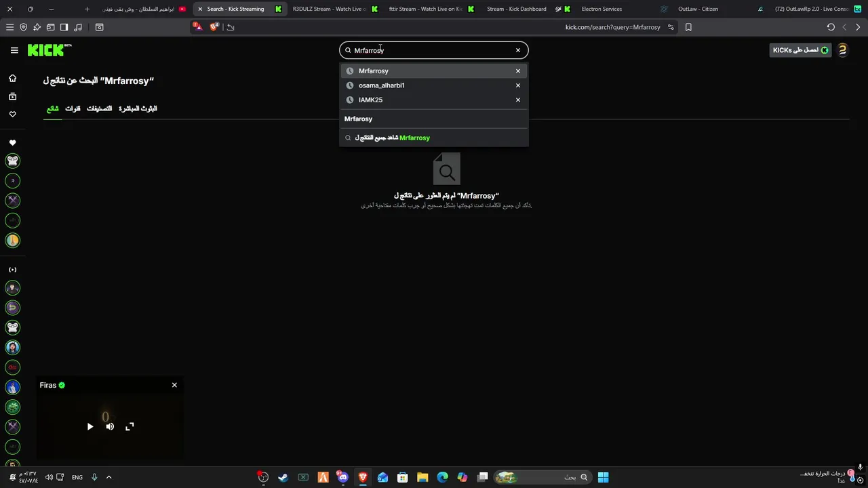Switch to OutLaw - Citizen browser tab
Viewport: 868px width, 488px height.
click(698, 9)
